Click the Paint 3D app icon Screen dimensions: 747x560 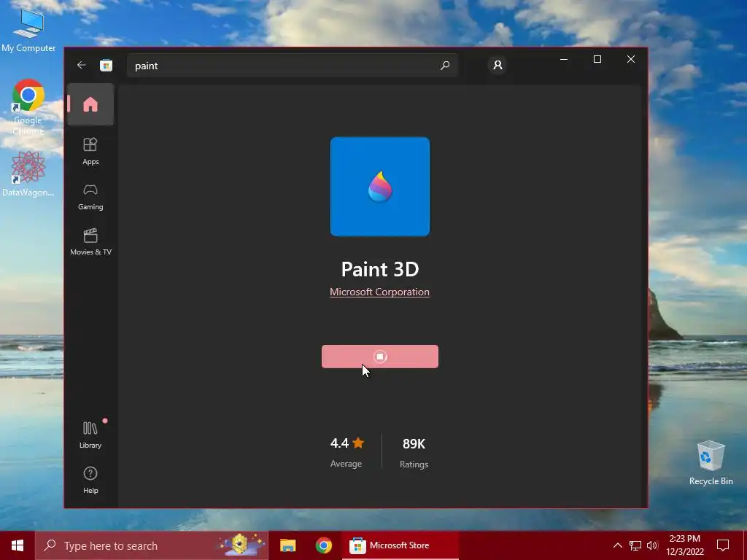[379, 187]
